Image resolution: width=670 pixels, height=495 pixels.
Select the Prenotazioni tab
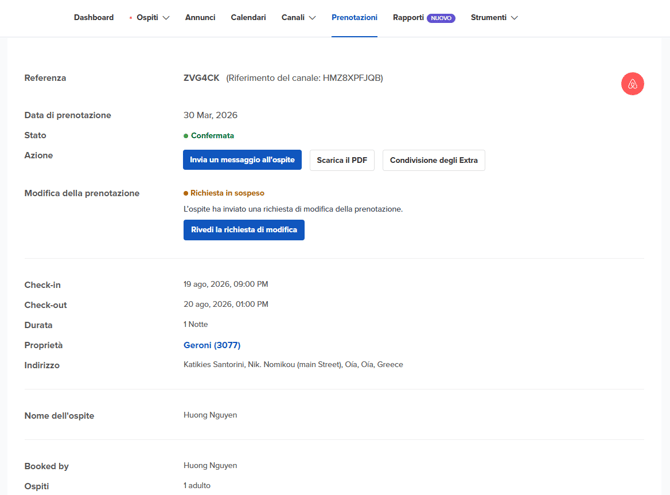click(x=354, y=18)
